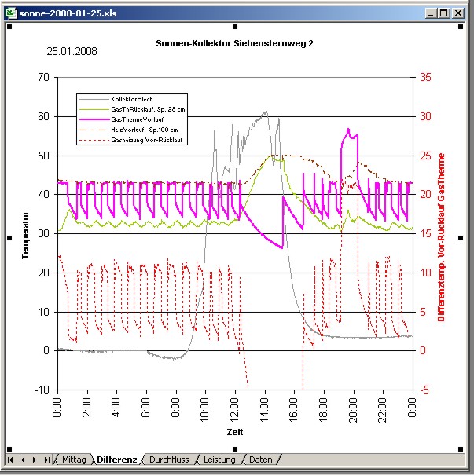Click the red -5 label on right axis

(x=424, y=390)
